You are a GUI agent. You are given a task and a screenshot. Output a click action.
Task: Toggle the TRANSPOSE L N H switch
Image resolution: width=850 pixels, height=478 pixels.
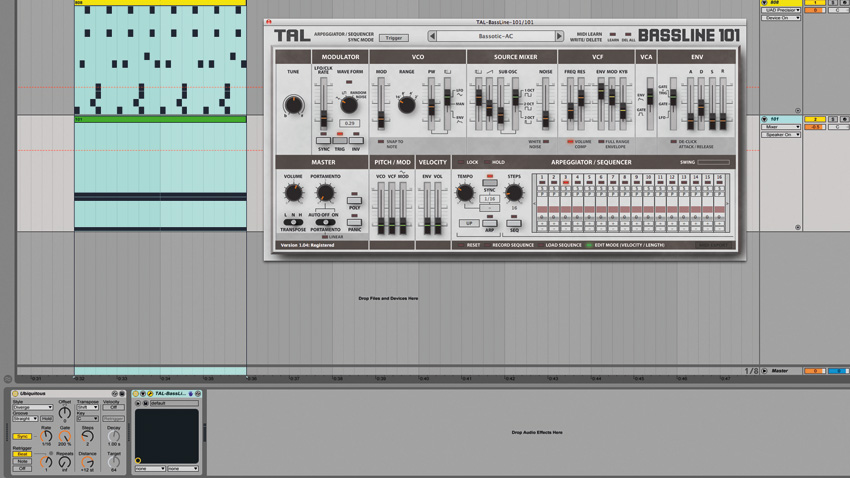(x=293, y=222)
